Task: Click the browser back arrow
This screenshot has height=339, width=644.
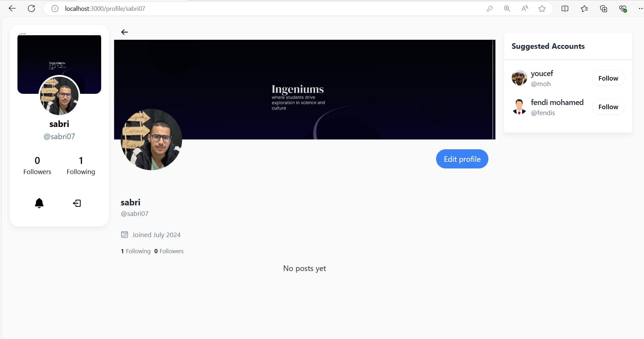Action: (12, 9)
